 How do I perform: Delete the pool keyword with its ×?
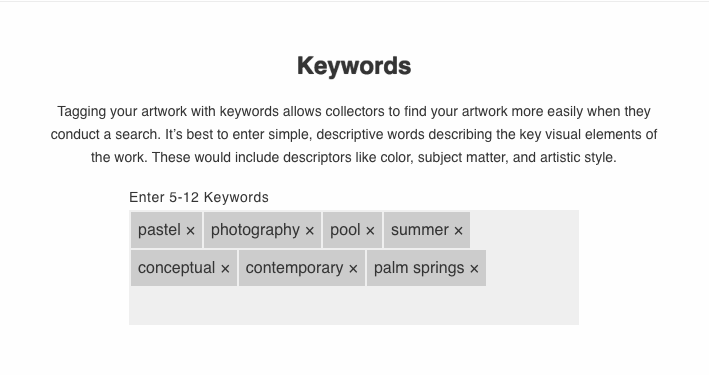(x=370, y=231)
